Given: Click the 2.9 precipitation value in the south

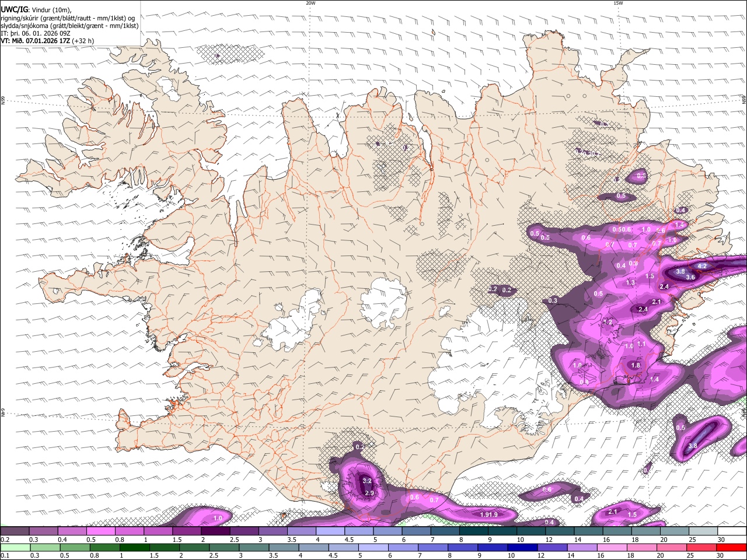Looking at the screenshot, I should coord(369,493).
